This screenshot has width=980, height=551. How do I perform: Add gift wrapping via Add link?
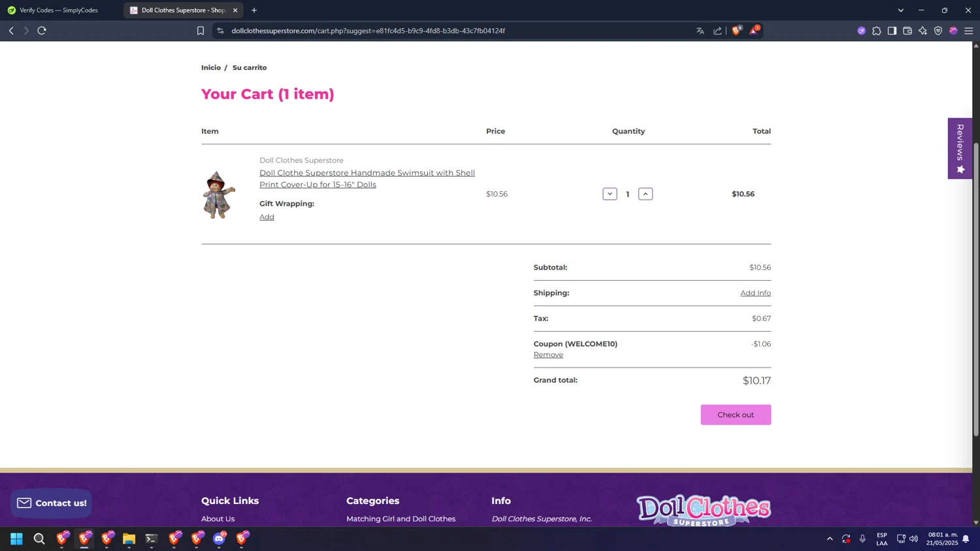click(x=267, y=217)
